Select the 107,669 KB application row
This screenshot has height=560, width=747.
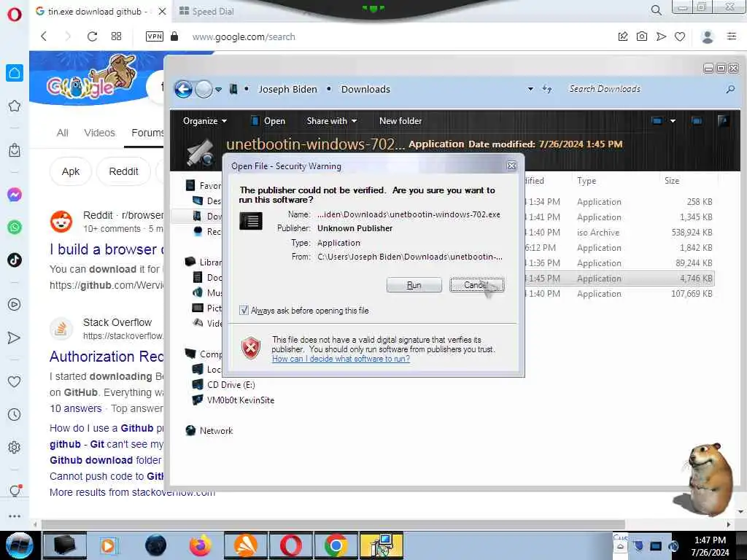(x=619, y=294)
